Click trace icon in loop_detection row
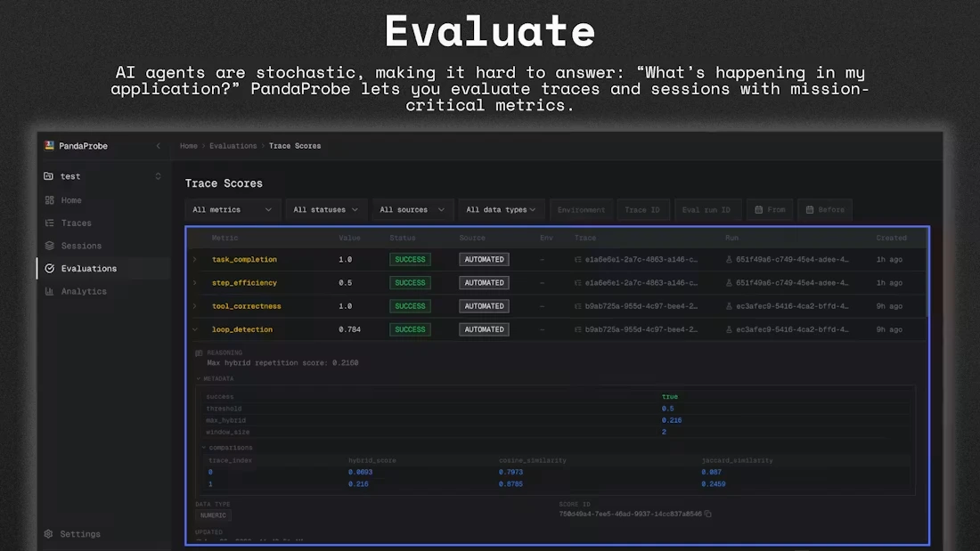The width and height of the screenshot is (980, 551). [578, 329]
